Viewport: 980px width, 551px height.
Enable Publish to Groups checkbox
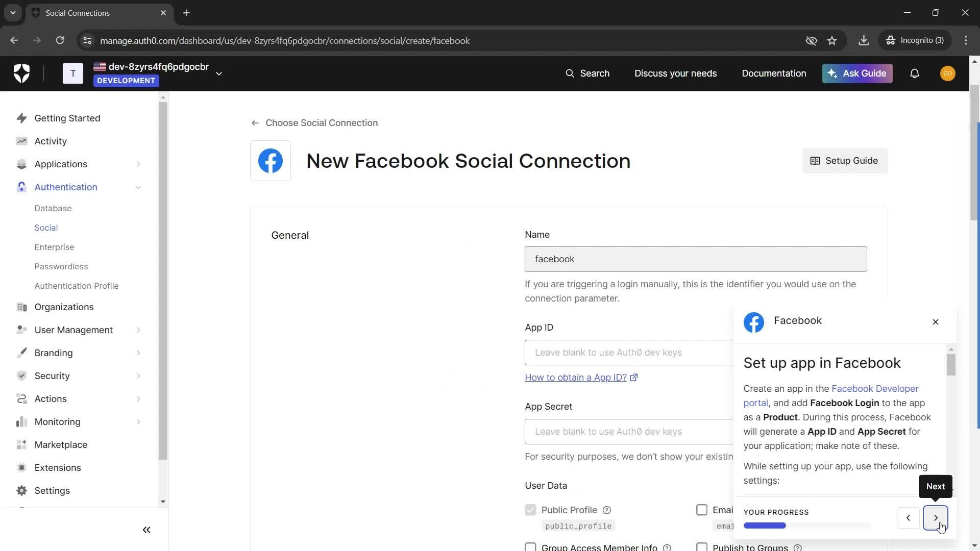click(x=702, y=547)
